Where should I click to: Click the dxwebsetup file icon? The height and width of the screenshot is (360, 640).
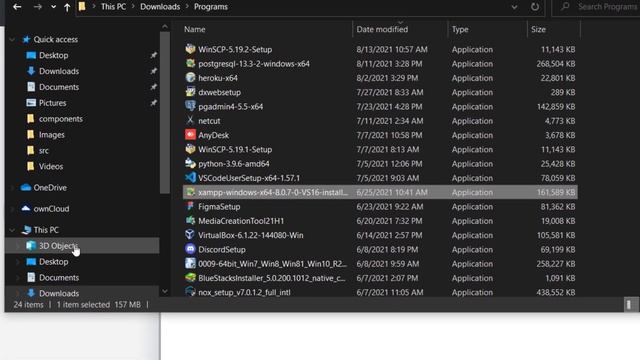coord(190,92)
